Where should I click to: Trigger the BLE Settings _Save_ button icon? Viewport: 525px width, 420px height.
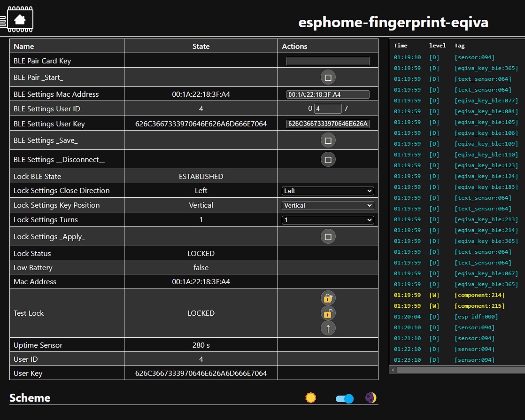point(328,140)
